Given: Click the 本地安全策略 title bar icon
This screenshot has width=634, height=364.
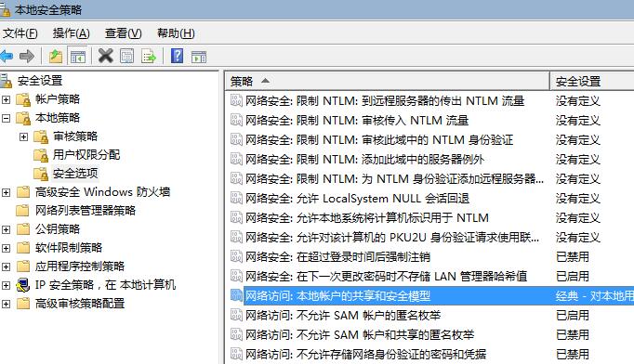Looking at the screenshot, I should pos(6,9).
